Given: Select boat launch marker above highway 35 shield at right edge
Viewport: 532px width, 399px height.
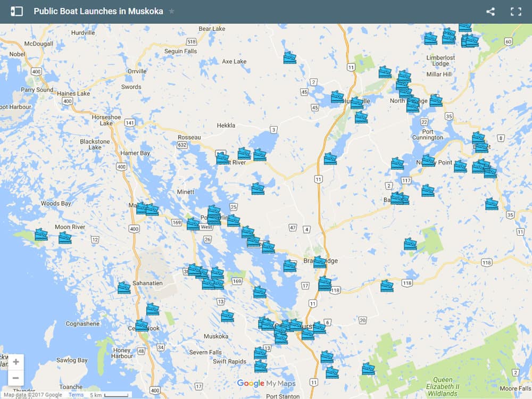Looking at the screenshot, I should pos(492,204).
